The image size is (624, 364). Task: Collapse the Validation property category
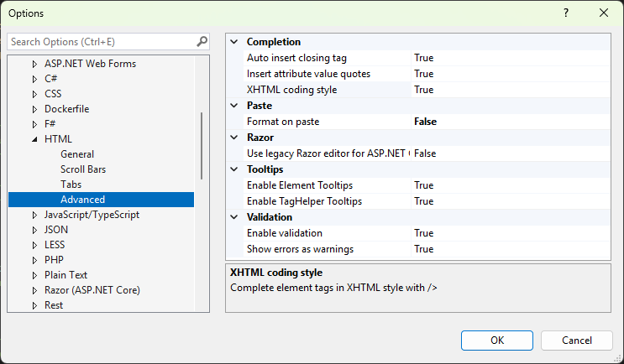coord(233,217)
